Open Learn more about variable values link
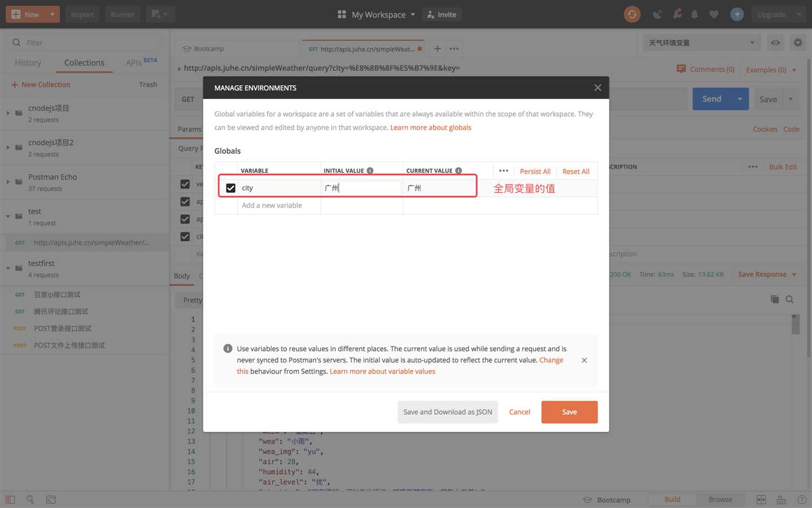The width and height of the screenshot is (812, 508). tap(382, 371)
